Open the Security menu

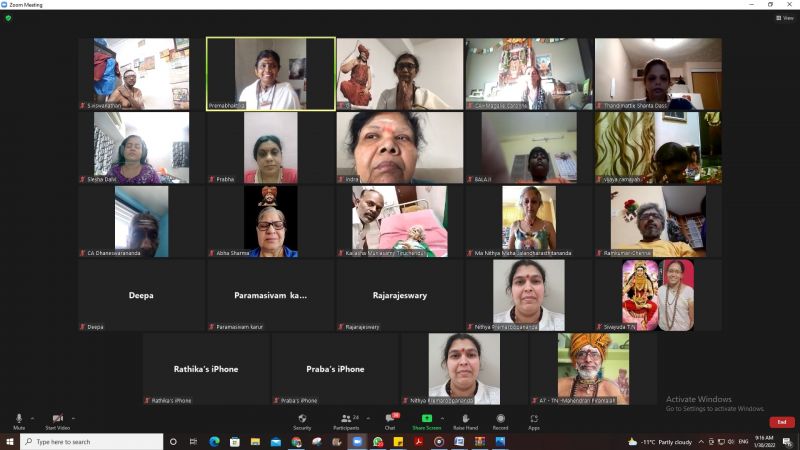302,421
